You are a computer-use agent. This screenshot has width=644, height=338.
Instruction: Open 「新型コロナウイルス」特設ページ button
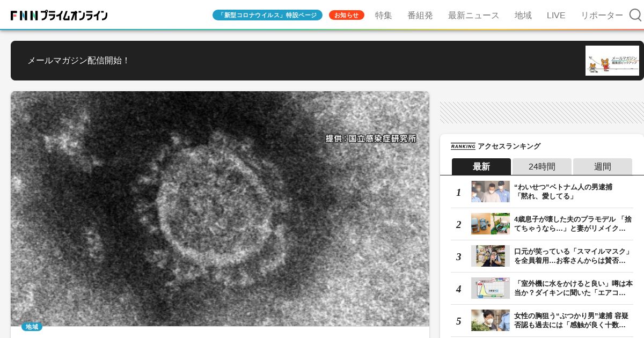pyautogui.click(x=267, y=15)
